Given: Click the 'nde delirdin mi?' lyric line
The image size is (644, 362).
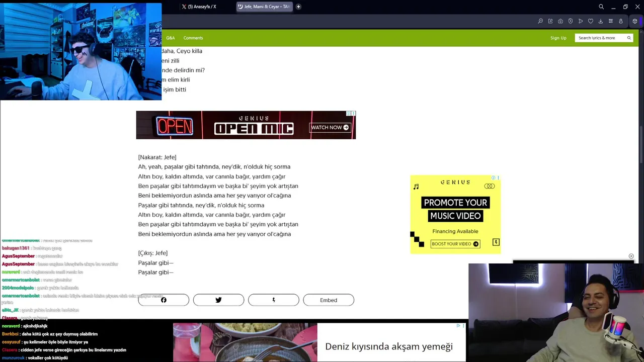Looking at the screenshot, I should click(183, 70).
